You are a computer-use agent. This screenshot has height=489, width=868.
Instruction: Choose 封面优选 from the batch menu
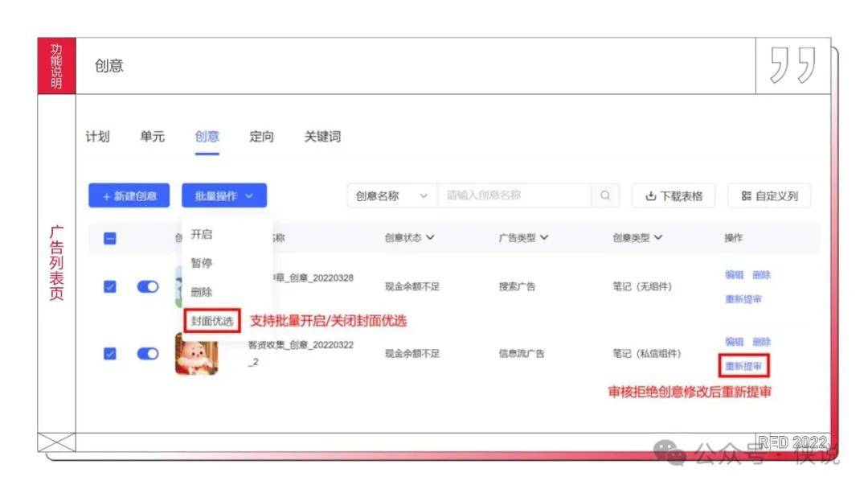(x=212, y=321)
